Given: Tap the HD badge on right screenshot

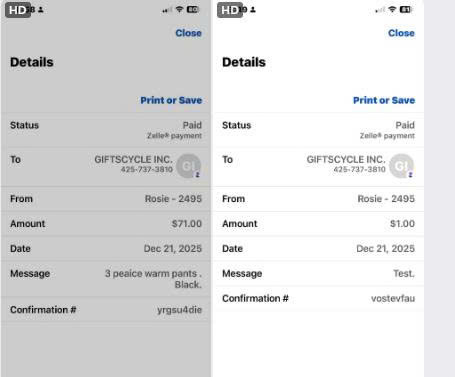Looking at the screenshot, I should click(x=230, y=10).
